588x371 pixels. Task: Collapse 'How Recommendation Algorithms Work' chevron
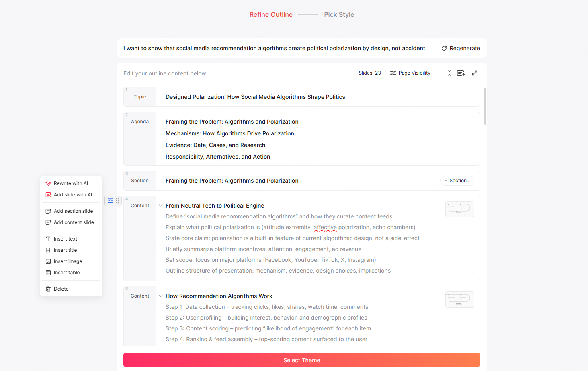tap(161, 296)
